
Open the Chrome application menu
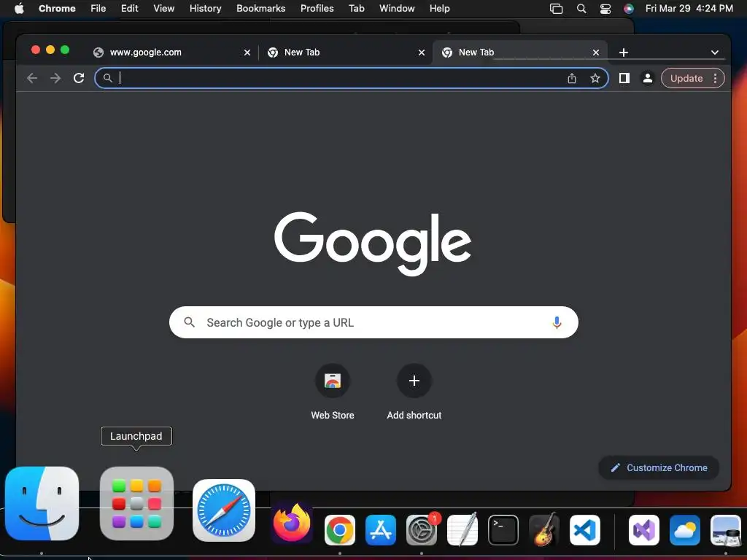[x=57, y=9]
